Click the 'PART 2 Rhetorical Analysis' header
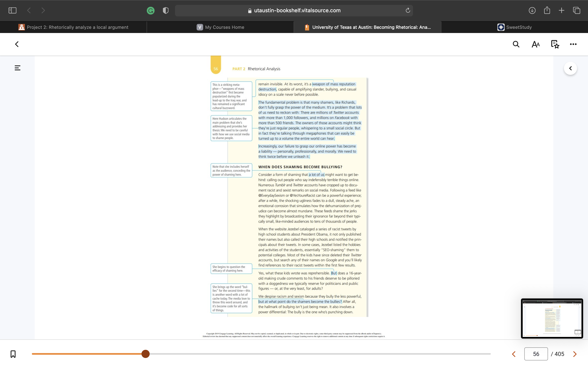Viewport: 588px width, 368px height. 256,69
